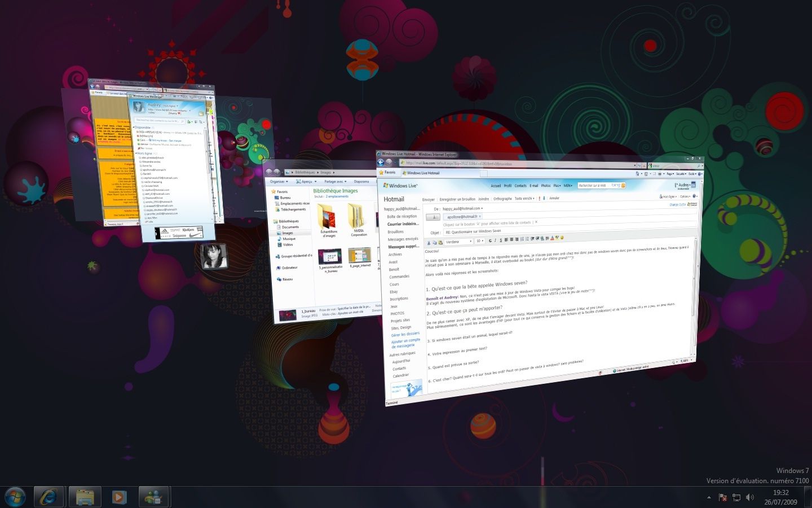
Task: Open Windows Live Messenger taskbar button
Action: [x=153, y=497]
